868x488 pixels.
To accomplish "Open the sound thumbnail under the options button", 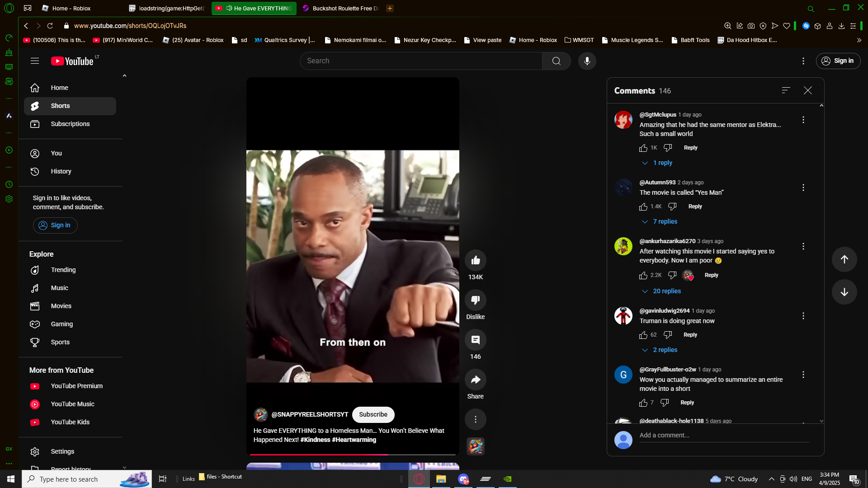I will [x=475, y=446].
